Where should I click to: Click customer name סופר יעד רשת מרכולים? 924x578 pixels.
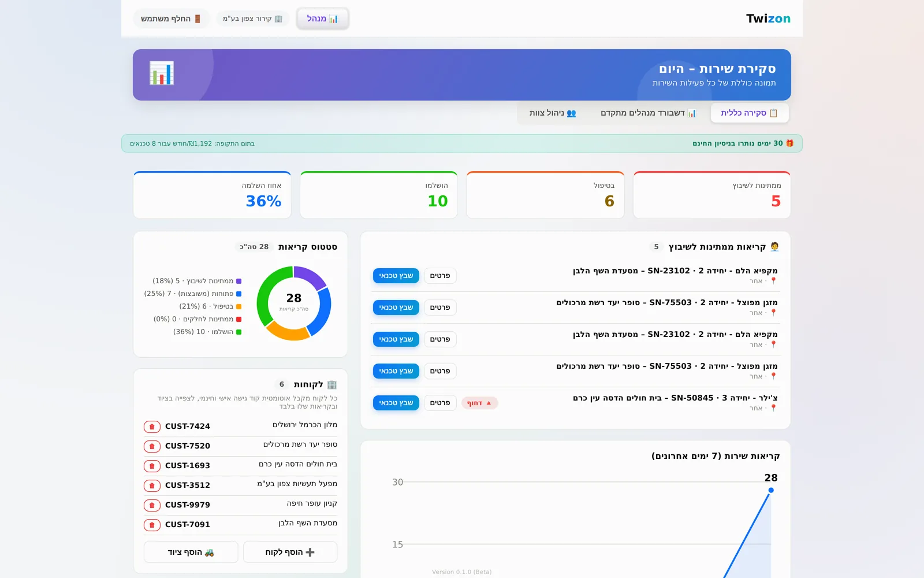(x=300, y=444)
